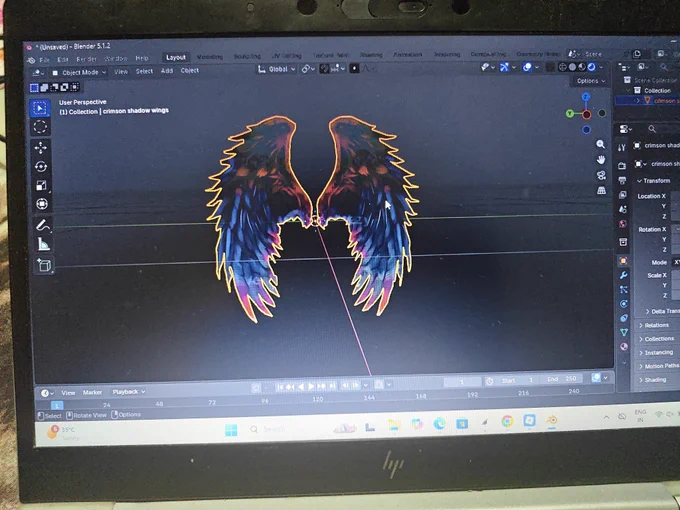Screen dimensions: 680x510
Task: Enable solid viewport shading
Action: tap(572, 67)
